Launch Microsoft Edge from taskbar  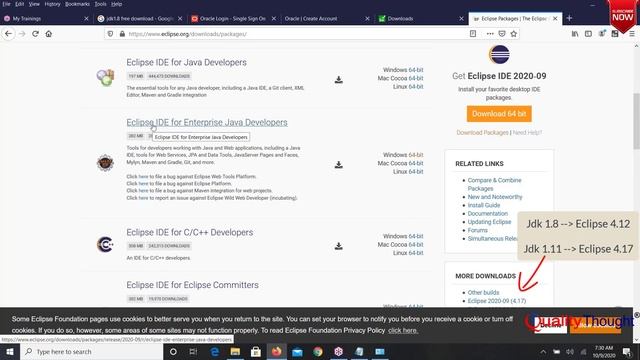pos(215,351)
